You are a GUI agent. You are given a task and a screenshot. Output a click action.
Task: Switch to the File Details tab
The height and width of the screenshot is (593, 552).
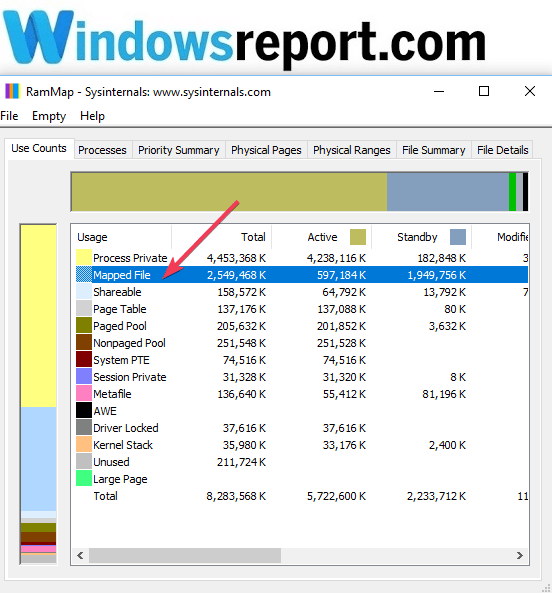tap(502, 150)
